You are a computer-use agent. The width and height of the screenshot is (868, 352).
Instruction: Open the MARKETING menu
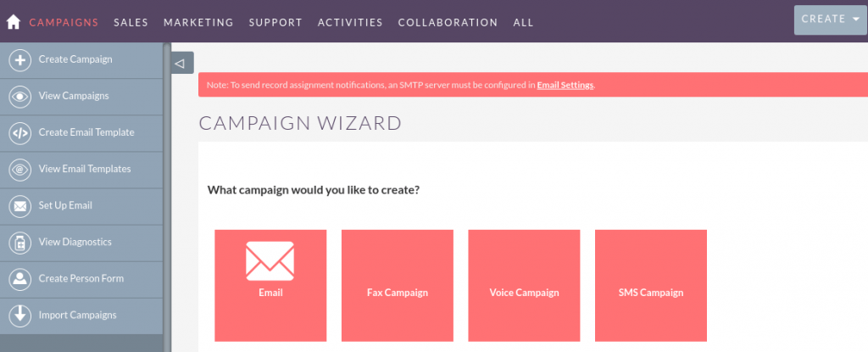pyautogui.click(x=198, y=23)
